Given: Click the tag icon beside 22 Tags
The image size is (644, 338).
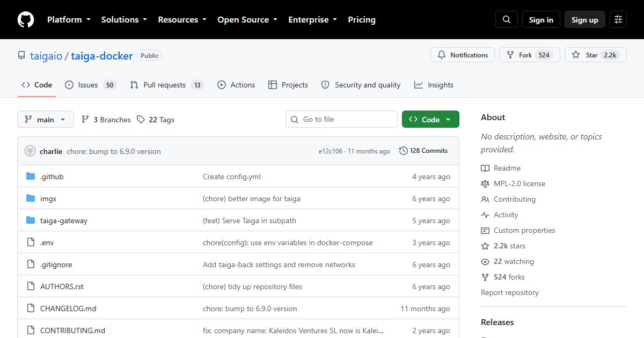Looking at the screenshot, I should (x=141, y=120).
